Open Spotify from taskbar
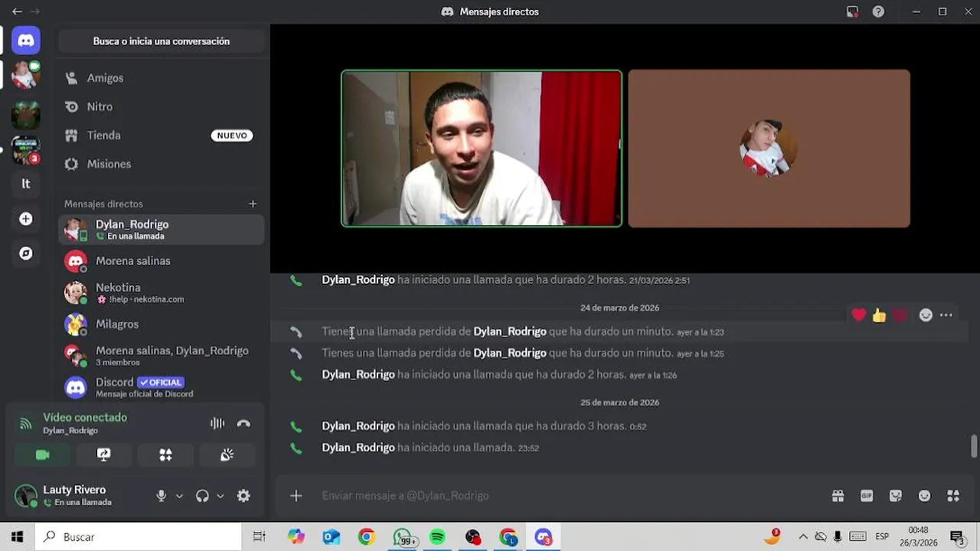Screen dimensions: 980x551 [x=437, y=537]
